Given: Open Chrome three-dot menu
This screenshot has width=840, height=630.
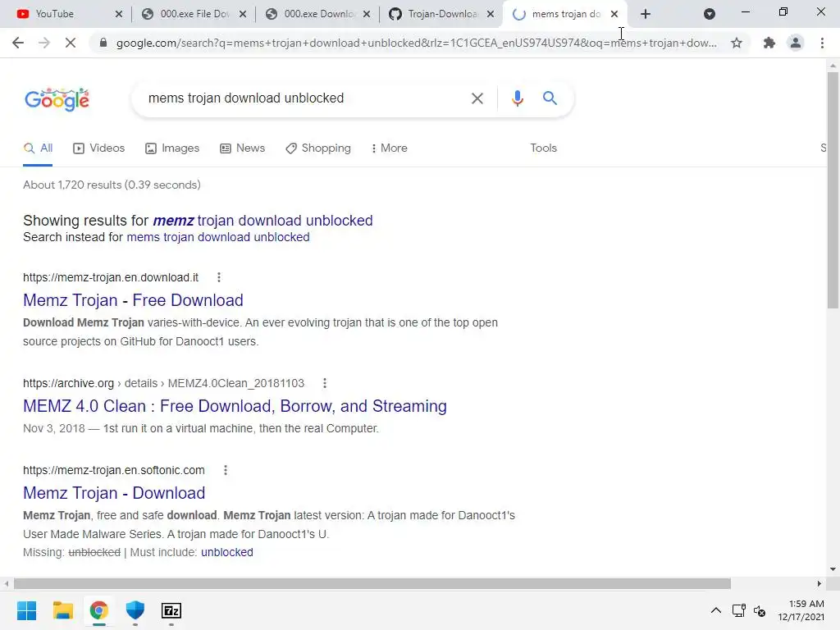Looking at the screenshot, I should [822, 43].
